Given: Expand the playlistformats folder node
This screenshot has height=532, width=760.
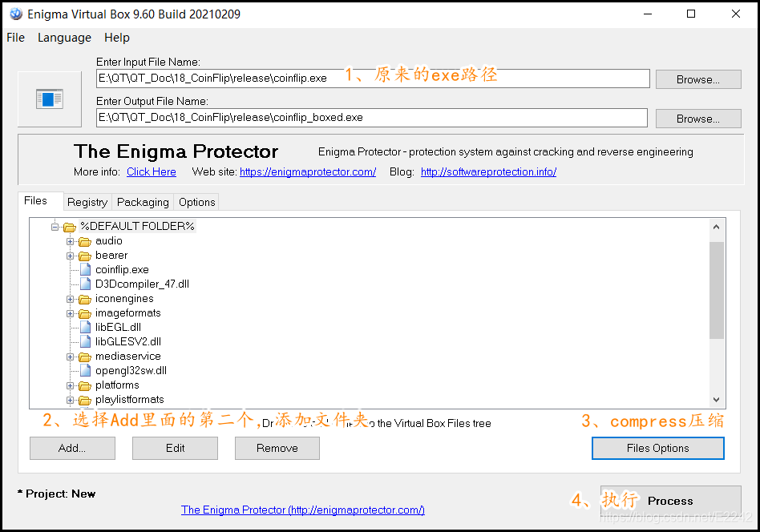Looking at the screenshot, I should (x=71, y=401).
